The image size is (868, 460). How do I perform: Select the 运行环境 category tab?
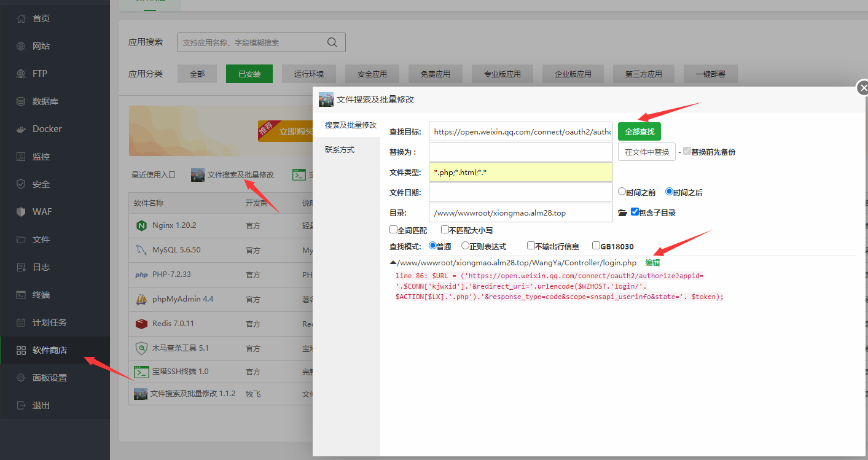point(308,74)
